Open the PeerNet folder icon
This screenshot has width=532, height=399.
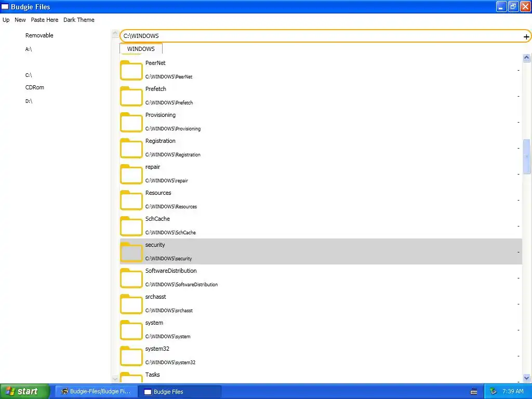point(131,70)
